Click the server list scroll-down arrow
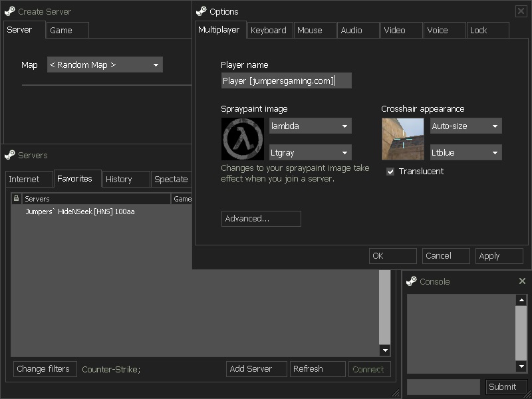The width and height of the screenshot is (532, 399). (384, 350)
